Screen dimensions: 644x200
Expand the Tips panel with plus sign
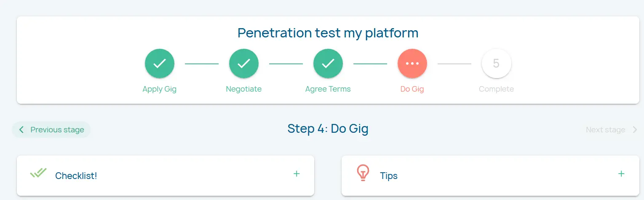click(x=621, y=174)
